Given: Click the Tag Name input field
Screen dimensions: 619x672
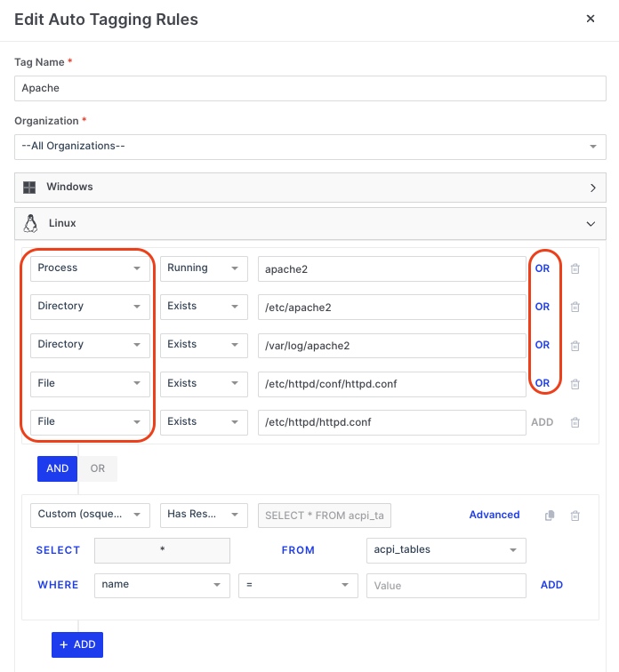Looking at the screenshot, I should coord(309,89).
